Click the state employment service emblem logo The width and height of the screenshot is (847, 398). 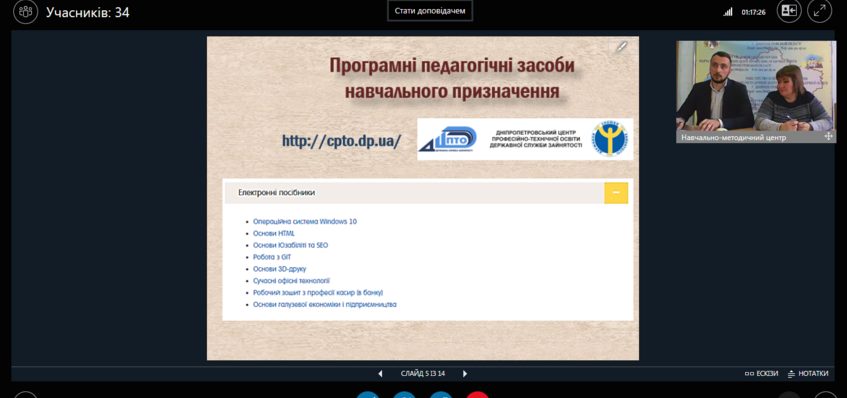pyautogui.click(x=610, y=139)
